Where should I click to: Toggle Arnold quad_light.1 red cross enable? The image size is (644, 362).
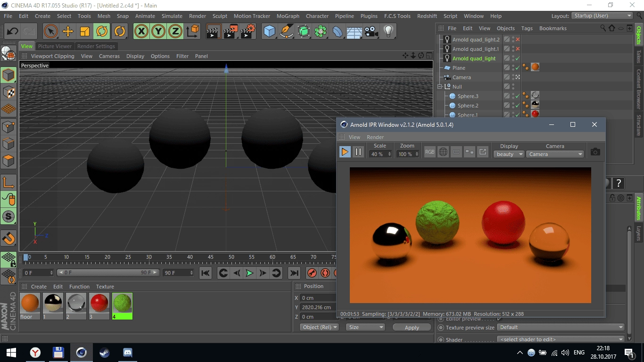(518, 49)
